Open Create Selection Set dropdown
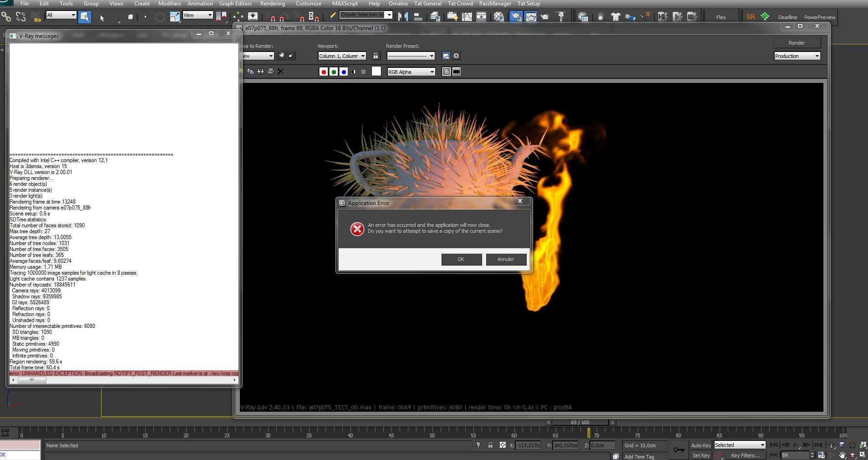 [366, 15]
